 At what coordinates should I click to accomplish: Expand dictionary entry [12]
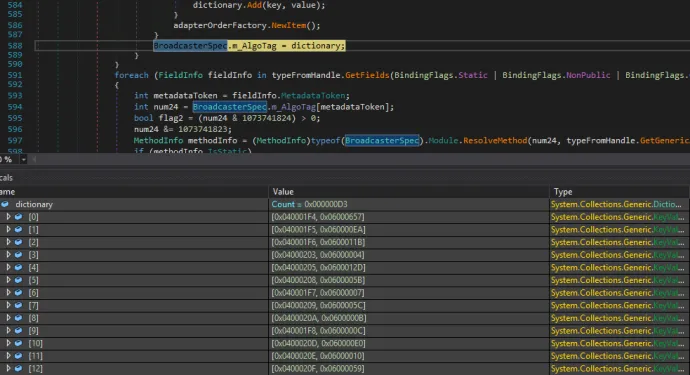pyautogui.click(x=8, y=368)
